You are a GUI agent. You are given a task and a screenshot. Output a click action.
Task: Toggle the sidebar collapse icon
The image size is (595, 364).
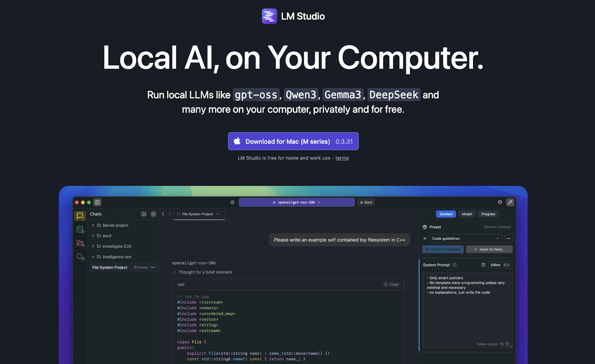click(97, 202)
